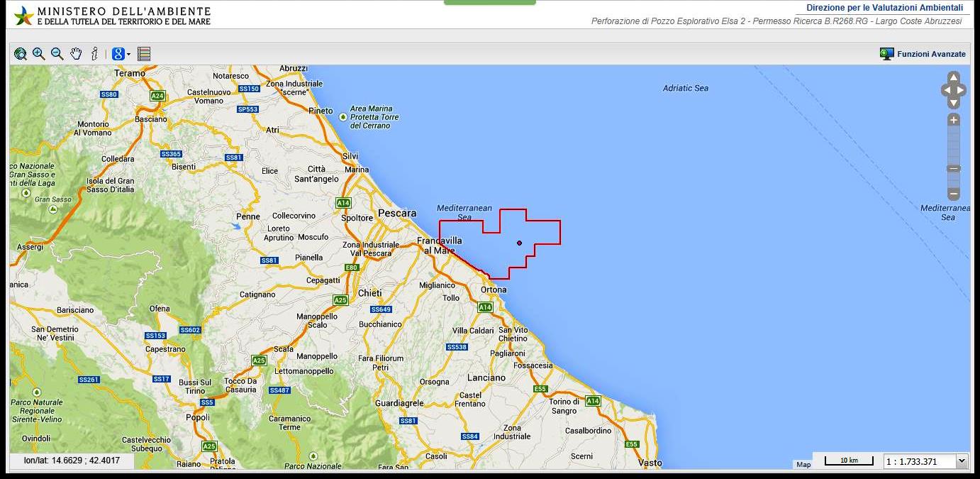Open the map scale dropdown

pos(962,461)
